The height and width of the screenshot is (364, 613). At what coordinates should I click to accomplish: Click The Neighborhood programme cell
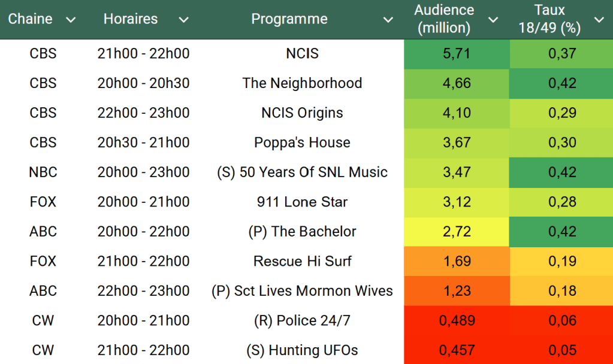click(x=302, y=83)
